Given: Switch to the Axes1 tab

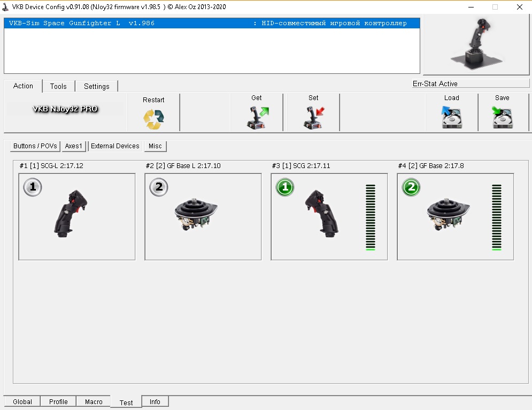Looking at the screenshot, I should coord(74,146).
